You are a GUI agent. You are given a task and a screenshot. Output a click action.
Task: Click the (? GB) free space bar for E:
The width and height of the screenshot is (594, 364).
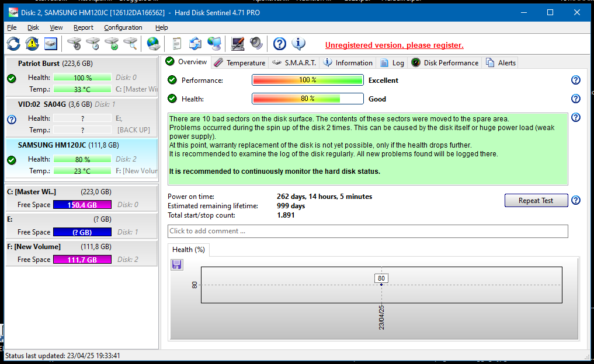click(82, 232)
